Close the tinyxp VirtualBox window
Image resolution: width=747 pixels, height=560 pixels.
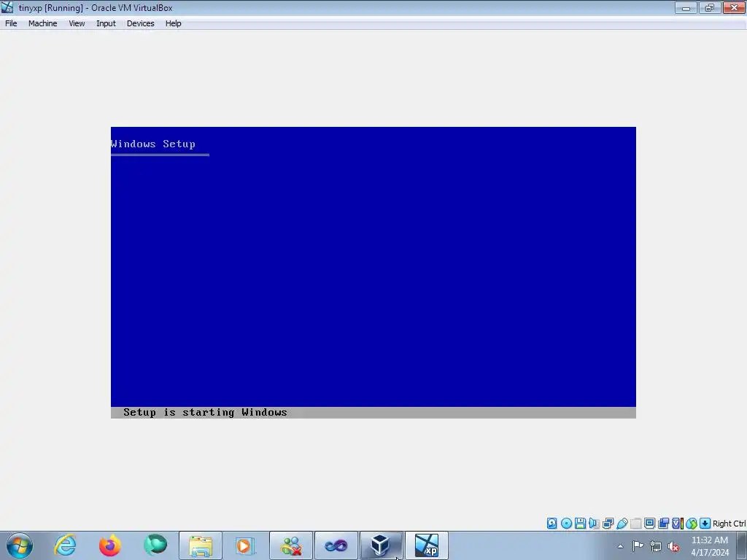coord(734,7)
